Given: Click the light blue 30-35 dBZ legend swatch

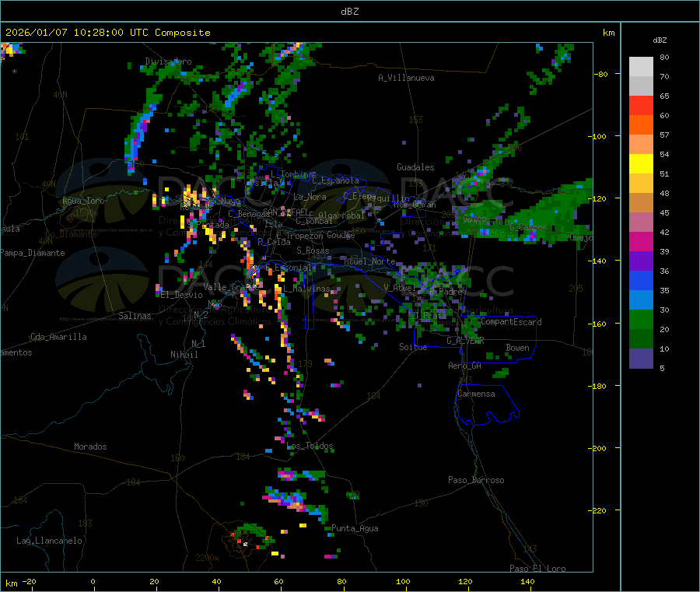Looking at the screenshot, I should click(x=641, y=300).
